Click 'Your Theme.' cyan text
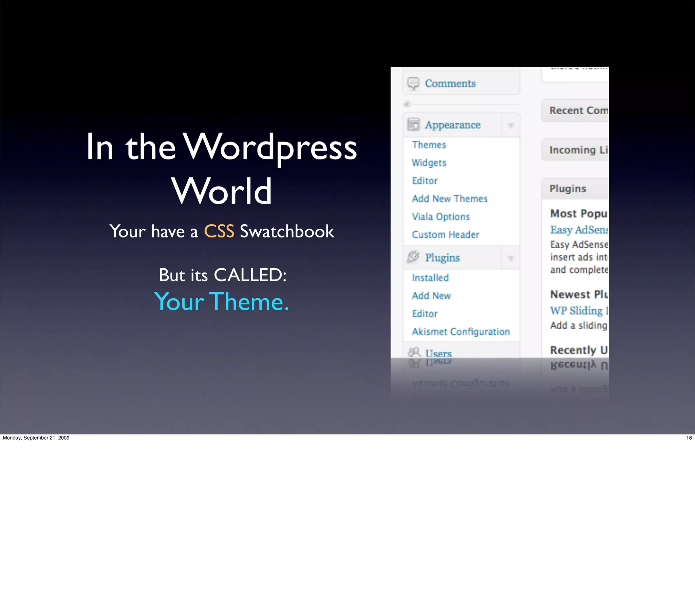Viewport: 695px width, 616px height. click(222, 302)
